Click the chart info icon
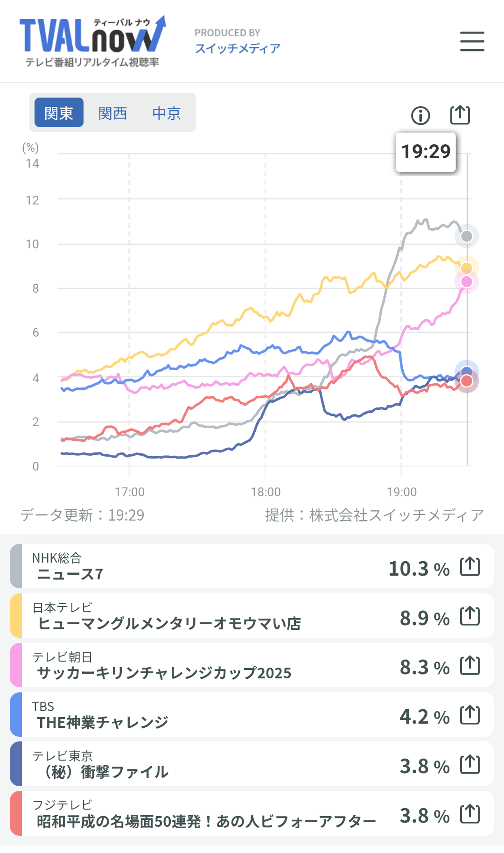This screenshot has height=853, width=504. coord(420,115)
